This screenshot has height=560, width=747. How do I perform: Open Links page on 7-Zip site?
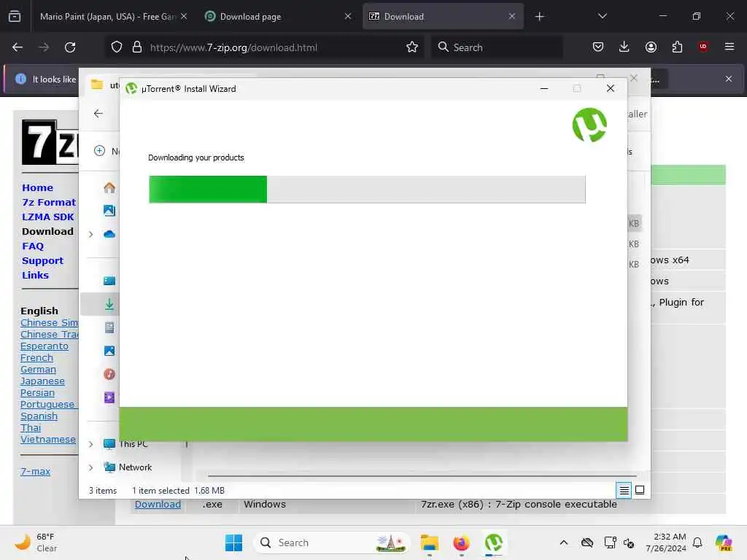[x=35, y=275]
